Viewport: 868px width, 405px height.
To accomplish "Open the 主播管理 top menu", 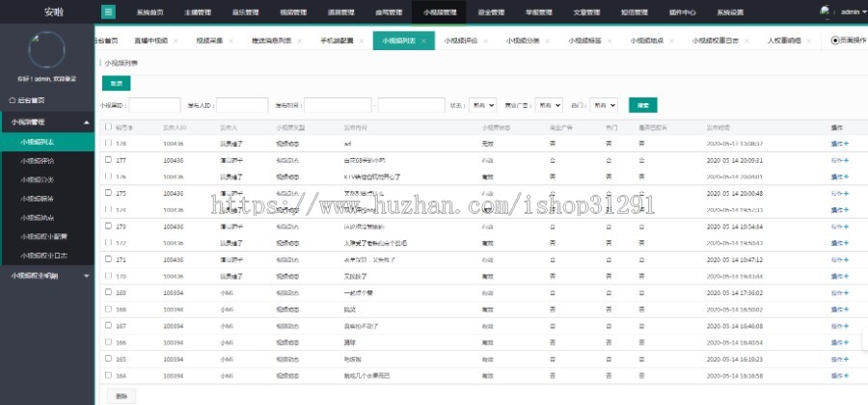I will click(198, 13).
